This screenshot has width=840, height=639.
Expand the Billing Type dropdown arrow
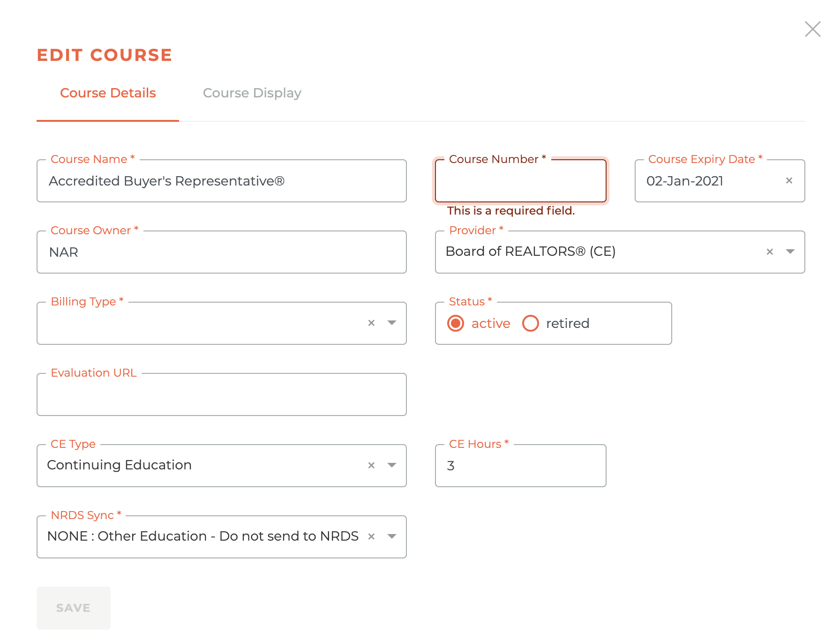(x=392, y=323)
